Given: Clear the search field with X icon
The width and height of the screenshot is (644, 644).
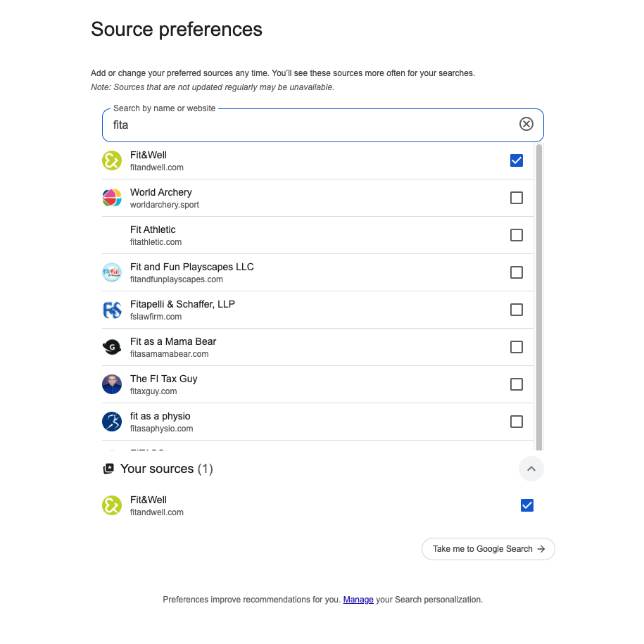Looking at the screenshot, I should pyautogui.click(x=526, y=125).
